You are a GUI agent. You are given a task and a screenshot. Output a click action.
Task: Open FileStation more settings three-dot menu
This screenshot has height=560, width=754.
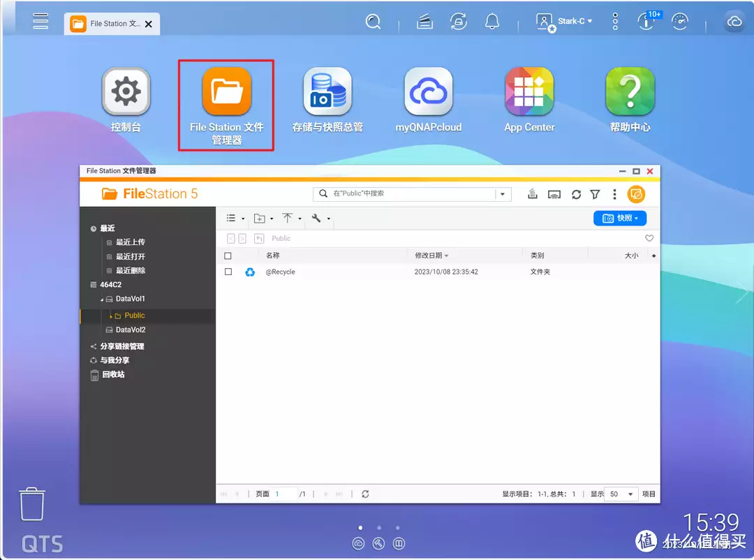tap(614, 194)
